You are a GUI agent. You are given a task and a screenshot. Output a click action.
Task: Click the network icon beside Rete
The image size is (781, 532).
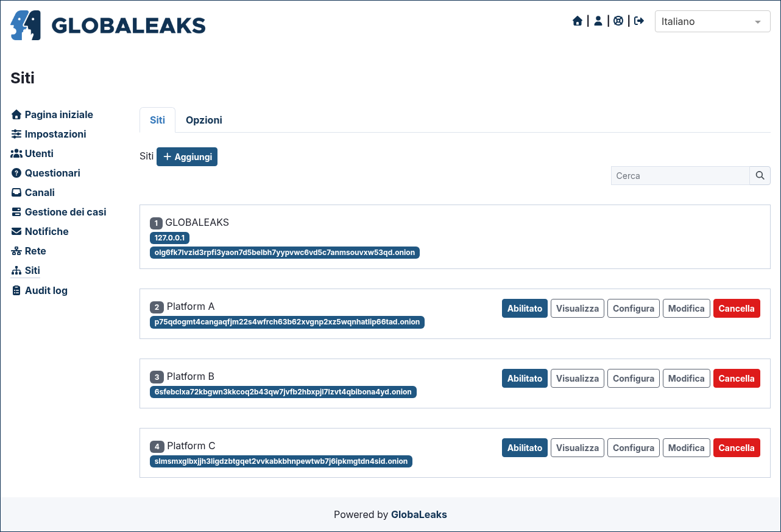click(x=16, y=251)
